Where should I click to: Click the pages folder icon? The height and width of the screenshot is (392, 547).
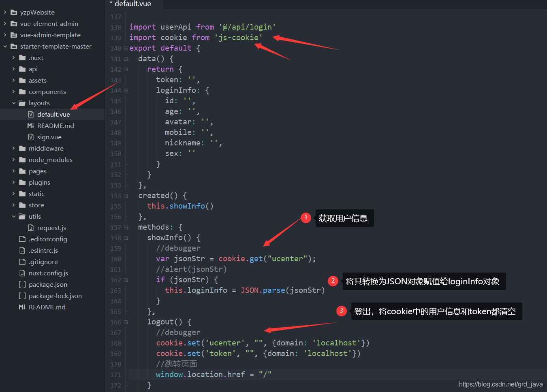coord(22,171)
